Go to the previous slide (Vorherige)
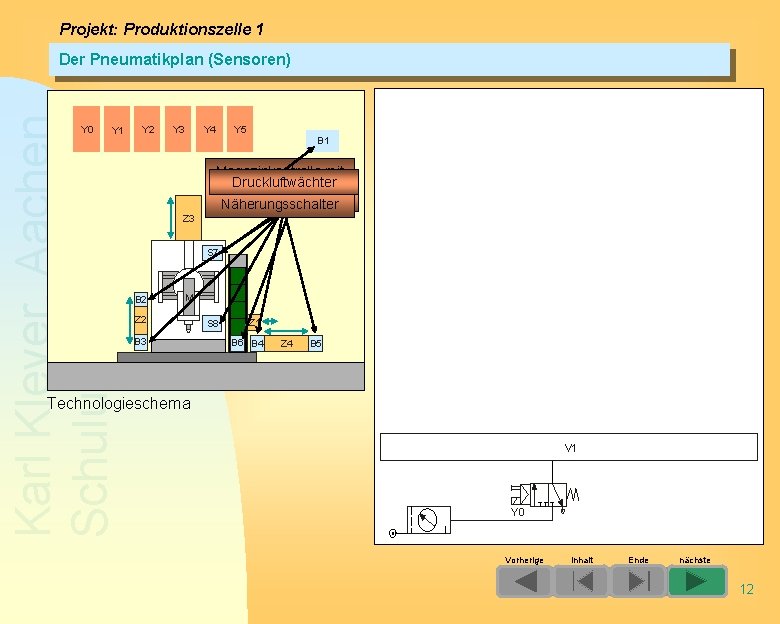Screen dimensions: 780x624 524,581
